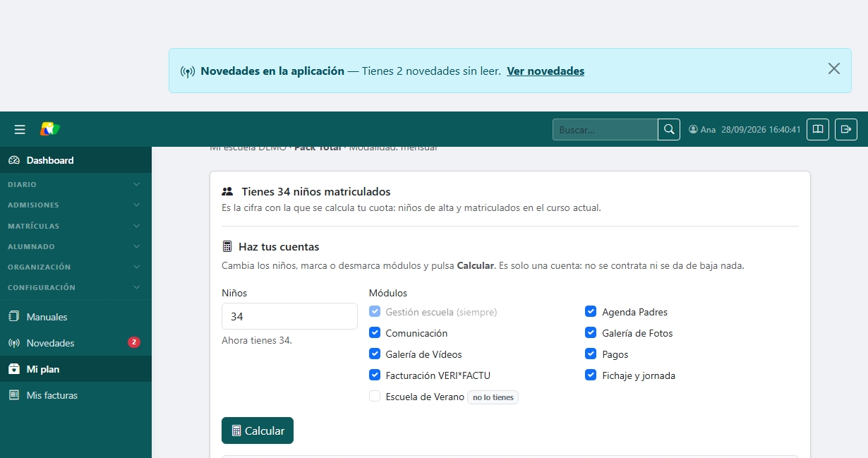Click the Novedades broadcast icon in sidebar

tap(14, 343)
